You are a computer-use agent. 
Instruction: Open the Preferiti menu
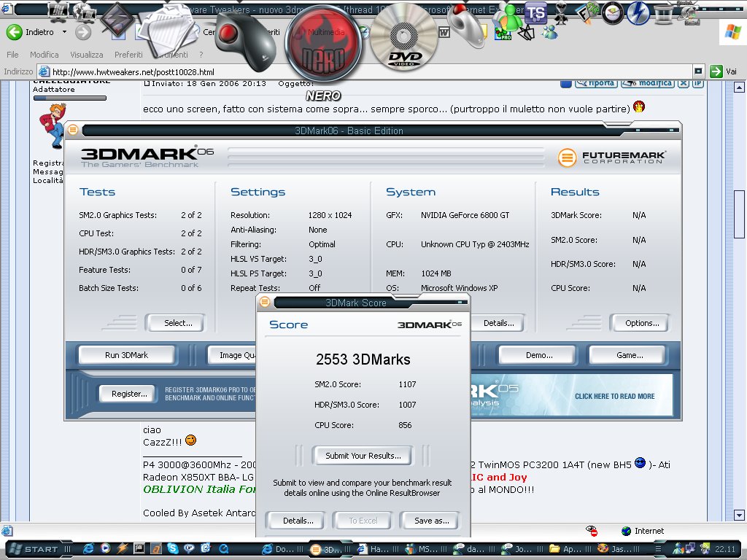click(128, 55)
